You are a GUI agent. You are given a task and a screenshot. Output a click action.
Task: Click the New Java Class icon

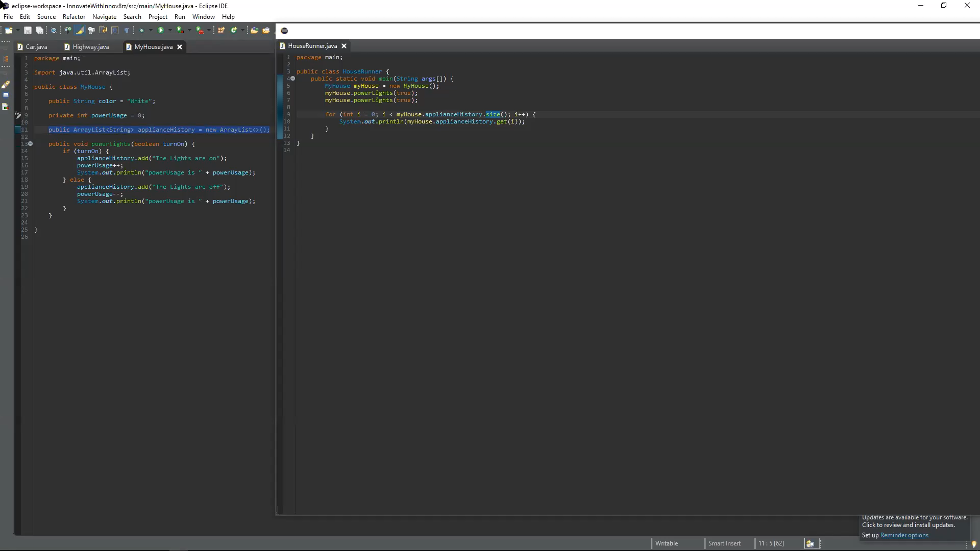(x=234, y=30)
